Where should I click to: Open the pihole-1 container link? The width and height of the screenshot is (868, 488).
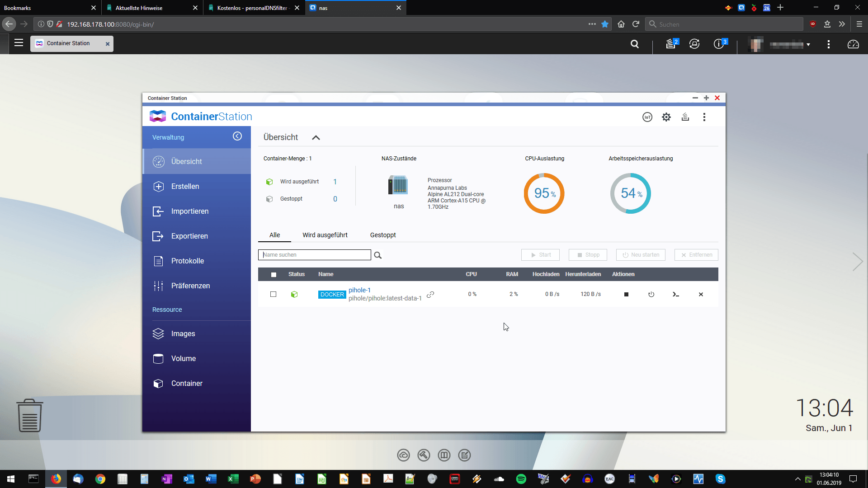[359, 290]
